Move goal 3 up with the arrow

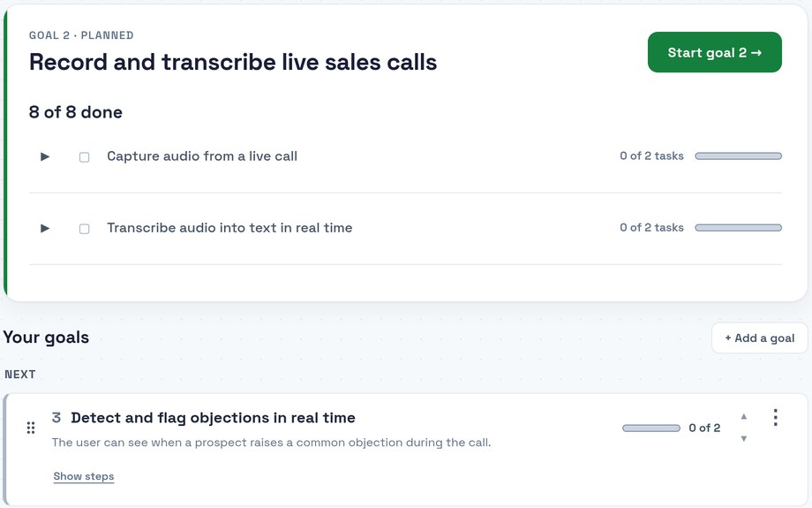pyautogui.click(x=744, y=416)
